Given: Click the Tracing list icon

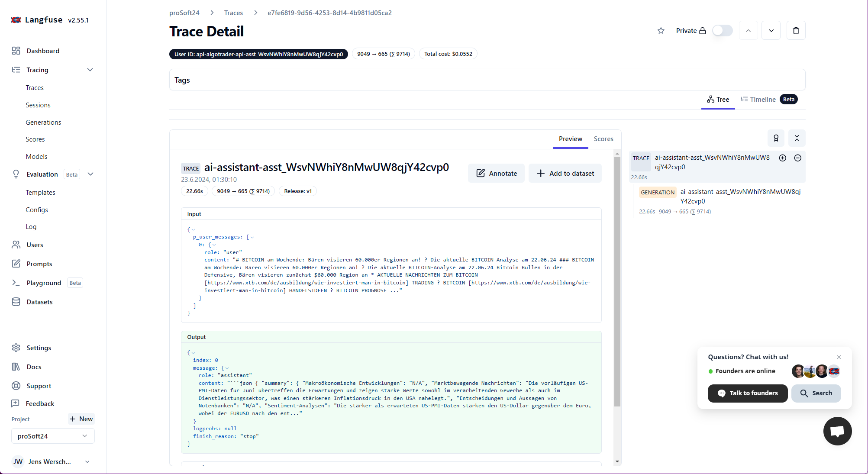Looking at the screenshot, I should 16,70.
